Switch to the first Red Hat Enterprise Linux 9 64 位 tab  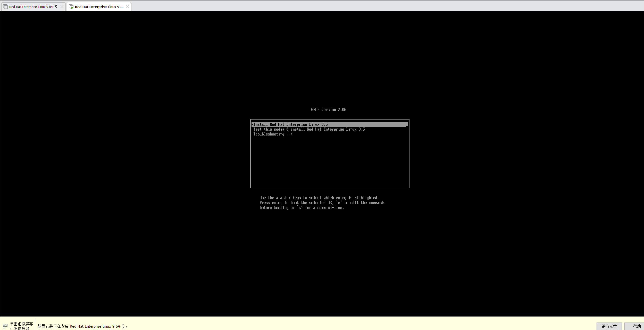[33, 7]
